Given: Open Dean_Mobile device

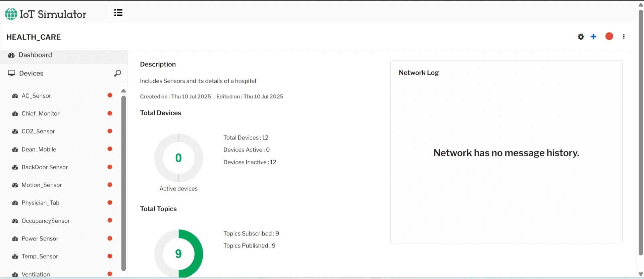Looking at the screenshot, I should point(39,149).
